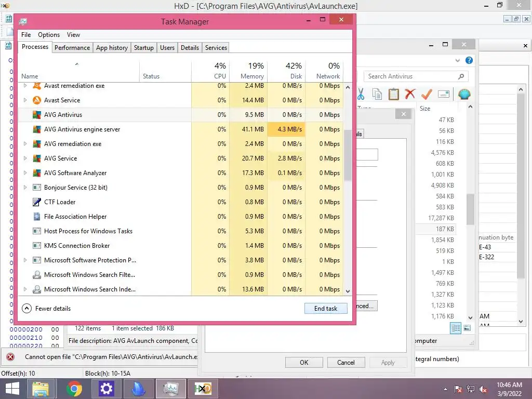532x399 pixels.
Task: Click the Explorer Copy icon
Action: click(377, 94)
